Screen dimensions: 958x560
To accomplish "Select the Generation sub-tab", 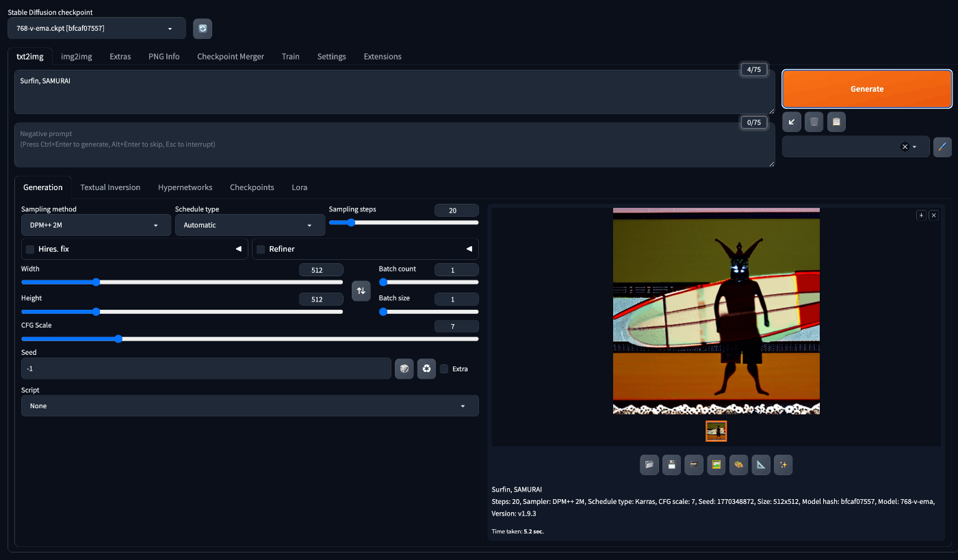I will point(43,187).
